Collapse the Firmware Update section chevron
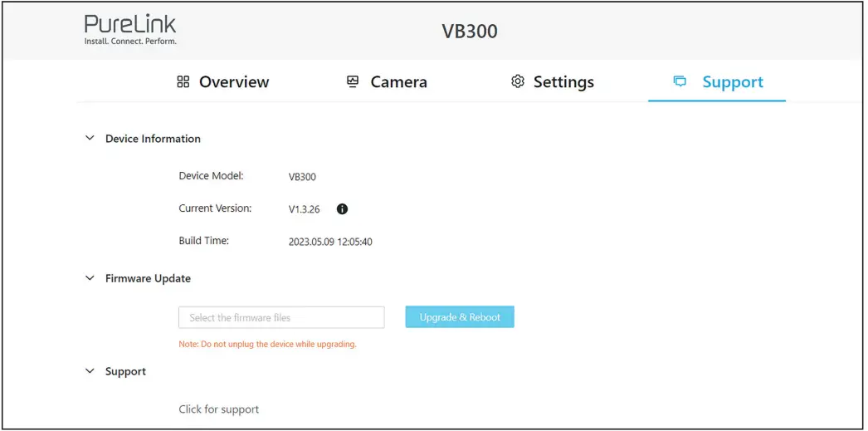This screenshot has width=868, height=431. click(x=90, y=278)
